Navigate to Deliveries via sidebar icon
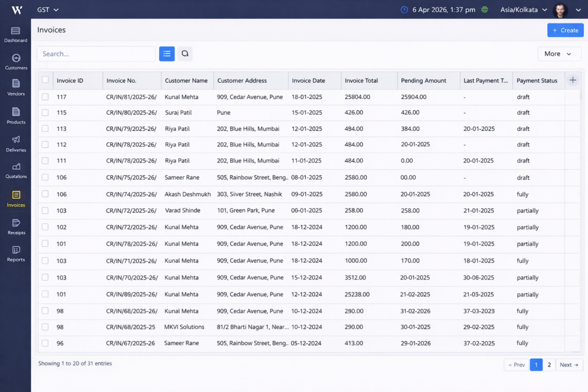The height and width of the screenshot is (392, 588). point(16,143)
